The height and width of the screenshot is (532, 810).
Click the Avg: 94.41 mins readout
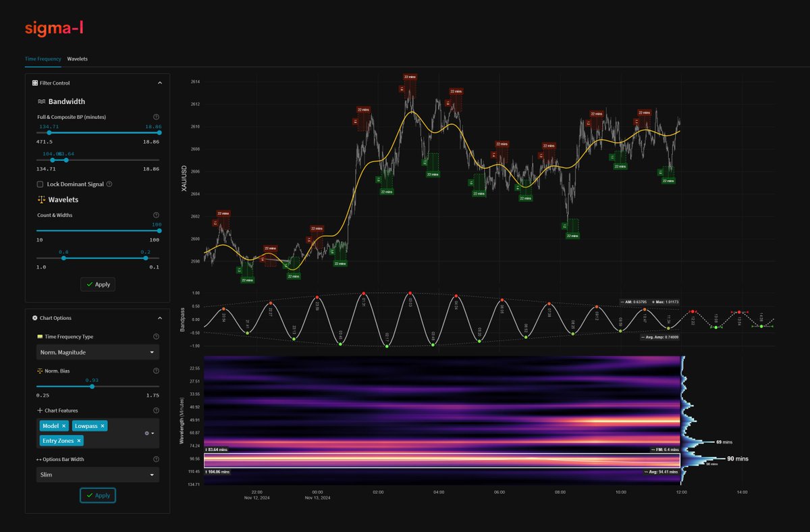(x=661, y=471)
